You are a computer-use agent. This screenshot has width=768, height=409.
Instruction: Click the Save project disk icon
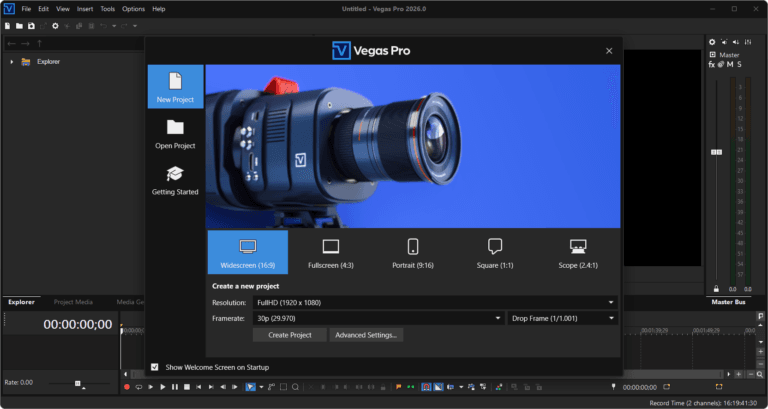click(31, 26)
